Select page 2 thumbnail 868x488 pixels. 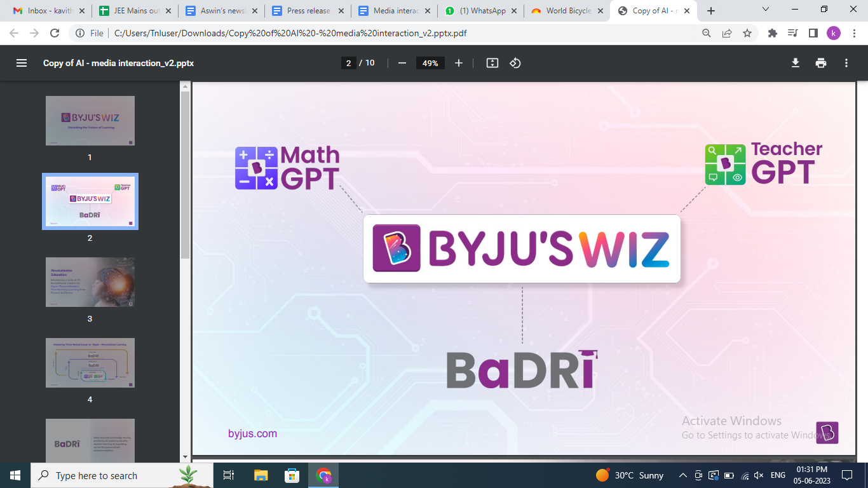(x=90, y=201)
